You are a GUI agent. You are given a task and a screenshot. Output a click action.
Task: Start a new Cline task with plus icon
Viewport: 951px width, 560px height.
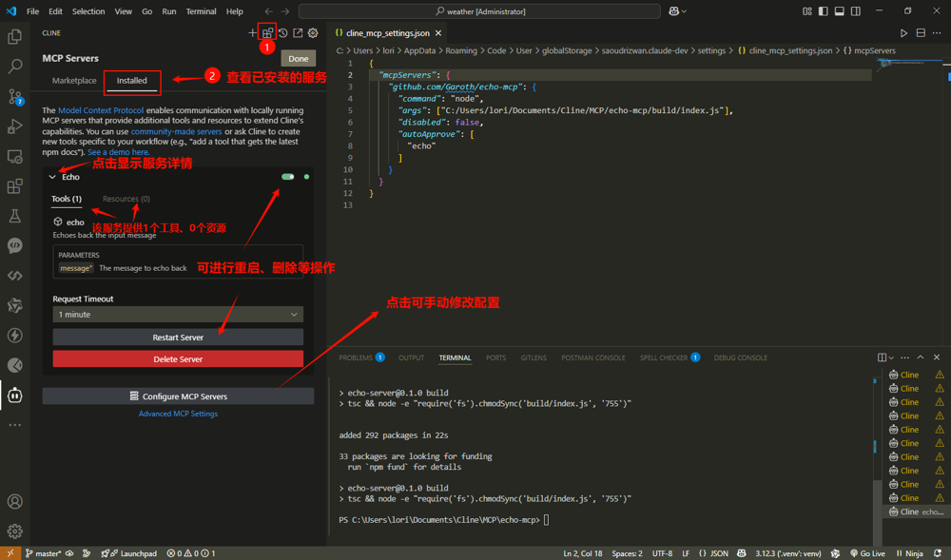pyautogui.click(x=252, y=33)
